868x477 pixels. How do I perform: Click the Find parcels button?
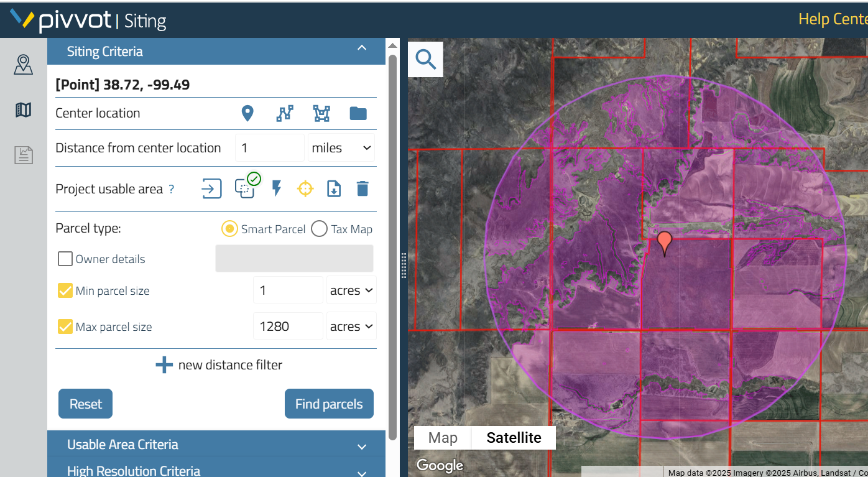329,404
